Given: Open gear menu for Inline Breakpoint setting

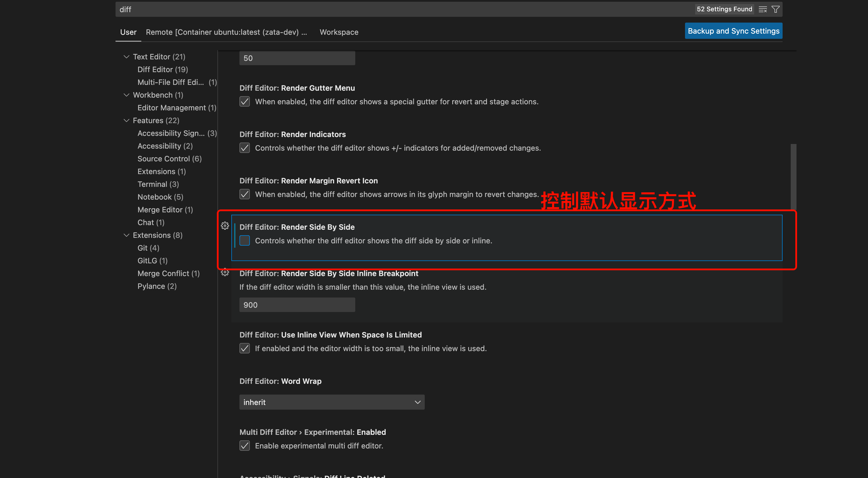Looking at the screenshot, I should [225, 273].
